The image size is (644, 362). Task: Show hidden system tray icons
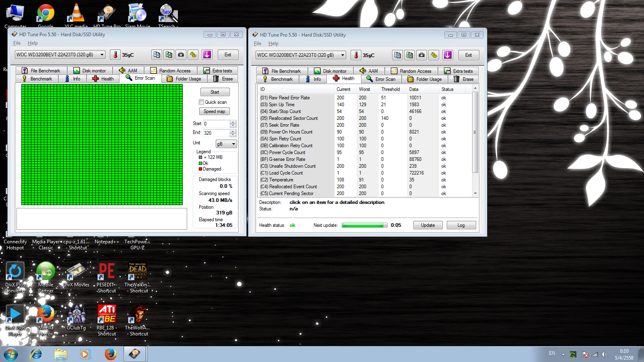click(x=563, y=354)
